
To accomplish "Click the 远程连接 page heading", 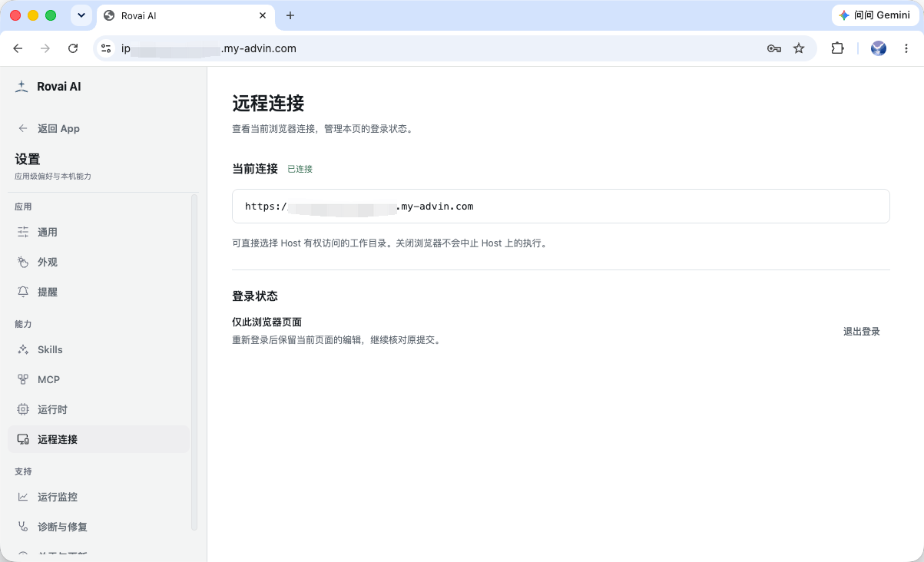I will (x=268, y=103).
